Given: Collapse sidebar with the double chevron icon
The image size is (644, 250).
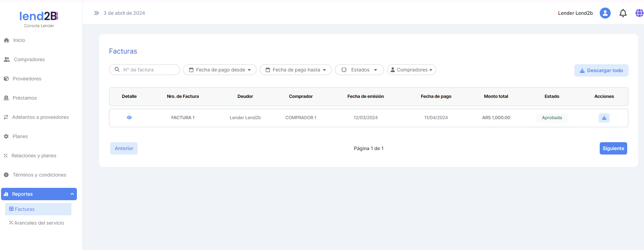Looking at the screenshot, I should 96,13.
